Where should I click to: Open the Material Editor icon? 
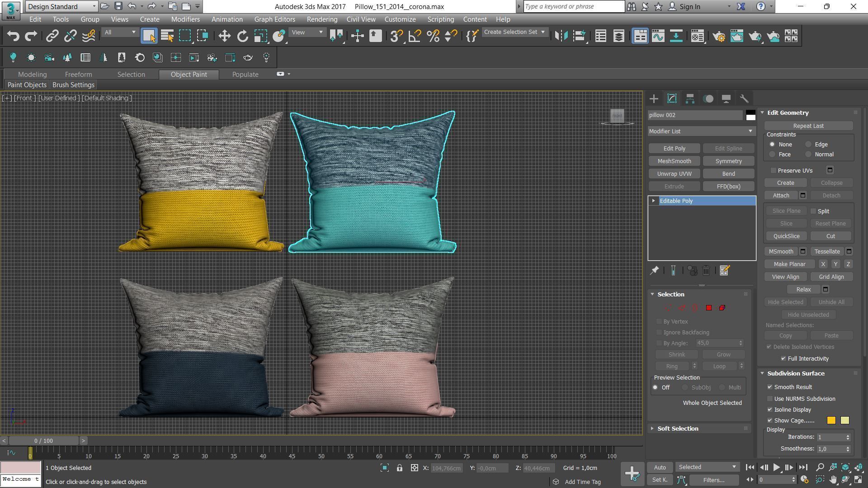[698, 36]
